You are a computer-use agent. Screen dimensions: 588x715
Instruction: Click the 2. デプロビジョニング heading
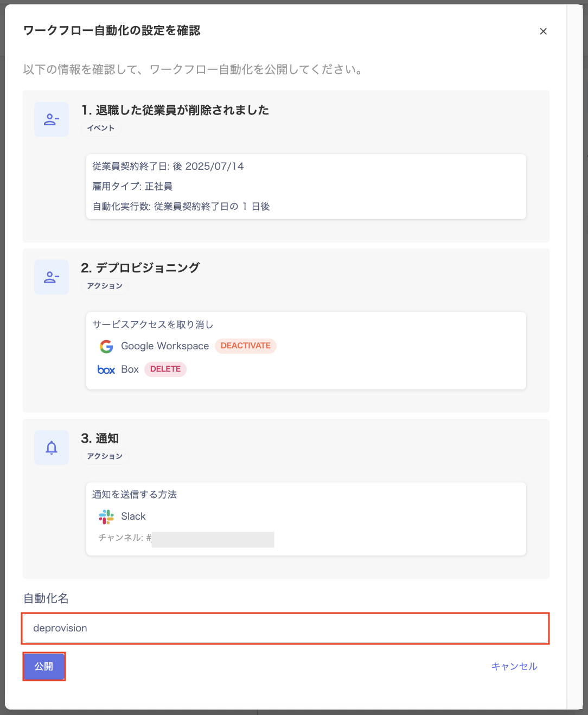140,267
